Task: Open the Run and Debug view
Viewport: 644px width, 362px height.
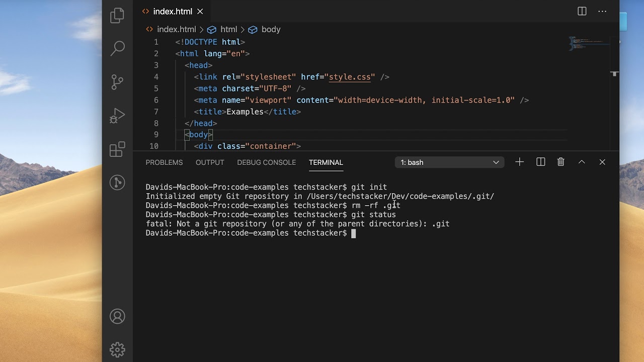Action: click(117, 116)
